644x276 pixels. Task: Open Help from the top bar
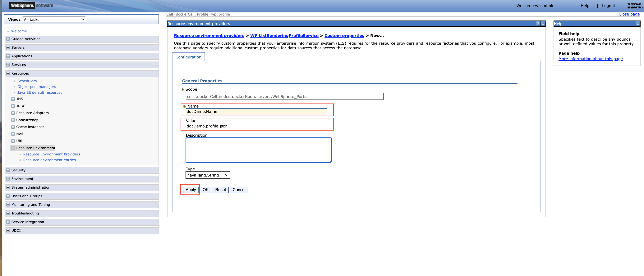click(x=585, y=6)
